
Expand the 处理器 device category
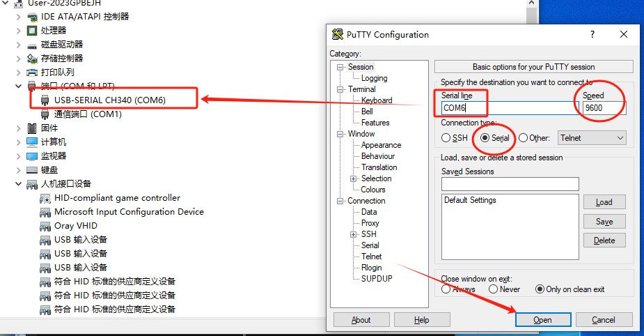tap(19, 31)
